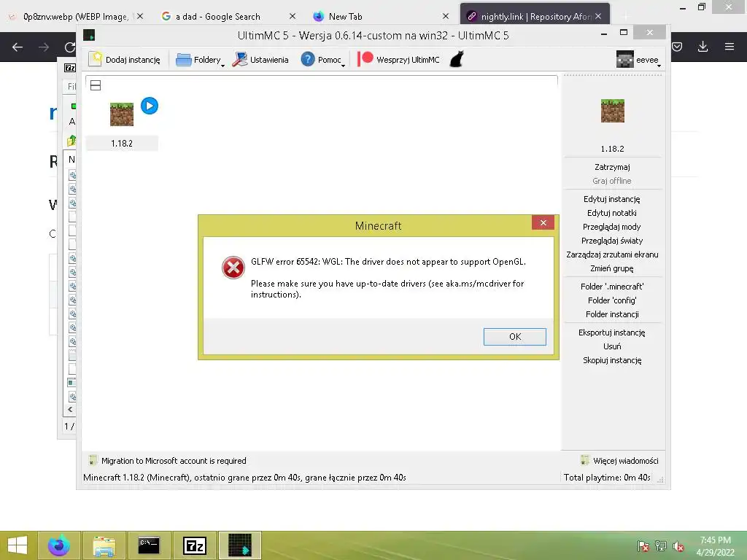Close the New Tab browser tab
This screenshot has height=560, width=747.
[446, 16]
